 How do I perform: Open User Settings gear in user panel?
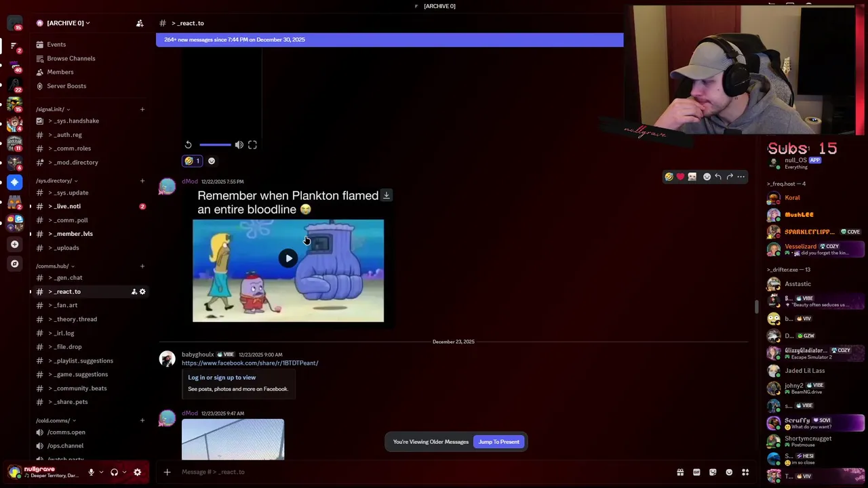click(137, 472)
